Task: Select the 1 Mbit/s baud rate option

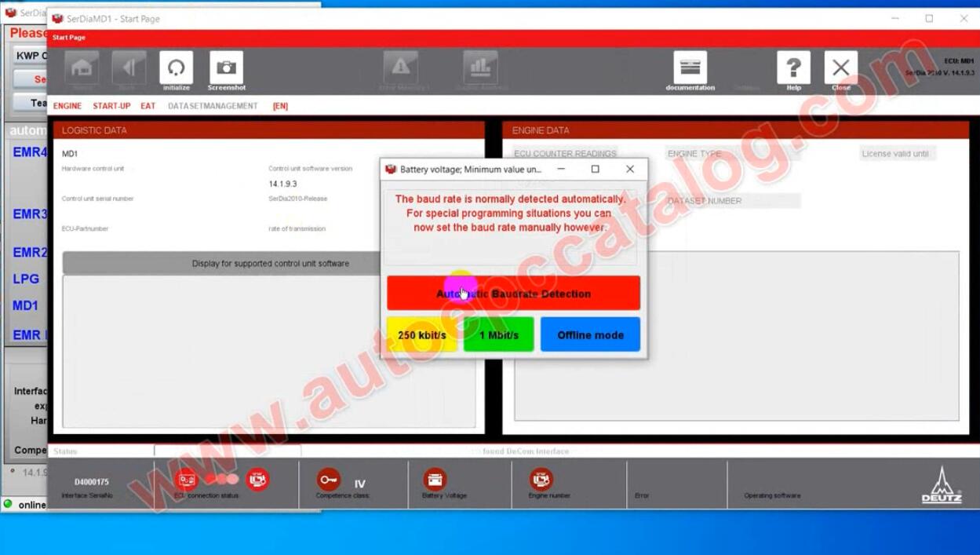Action: pyautogui.click(x=497, y=334)
